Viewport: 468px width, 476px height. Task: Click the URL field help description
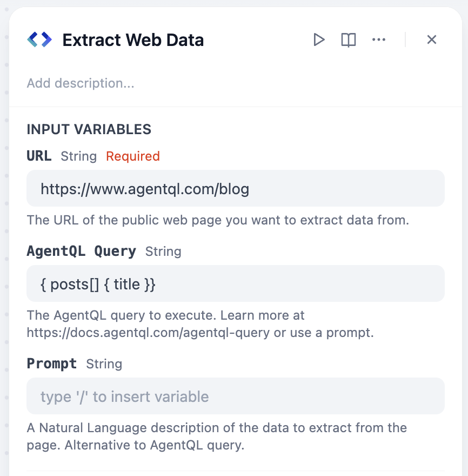(x=218, y=221)
